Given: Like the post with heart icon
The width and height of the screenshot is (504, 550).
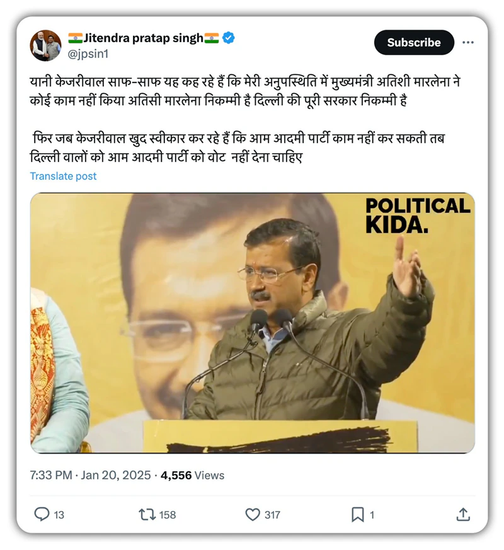Looking at the screenshot, I should point(253,515).
